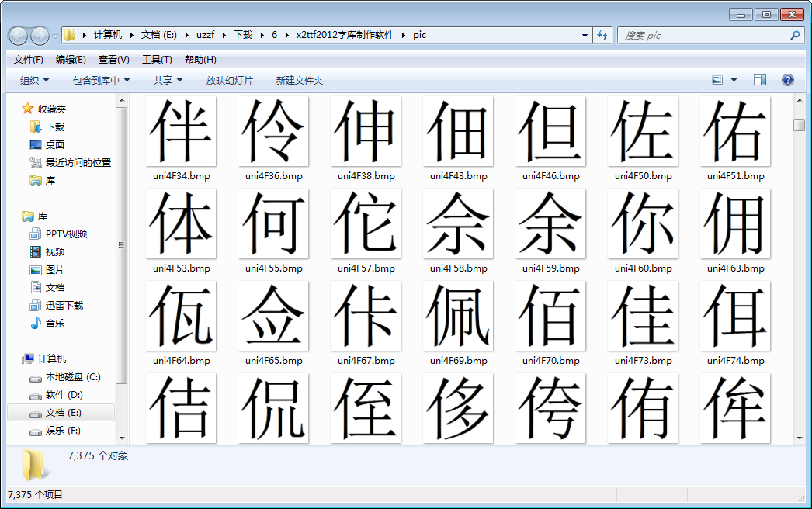Open Explorer help via question mark icon

point(788,80)
